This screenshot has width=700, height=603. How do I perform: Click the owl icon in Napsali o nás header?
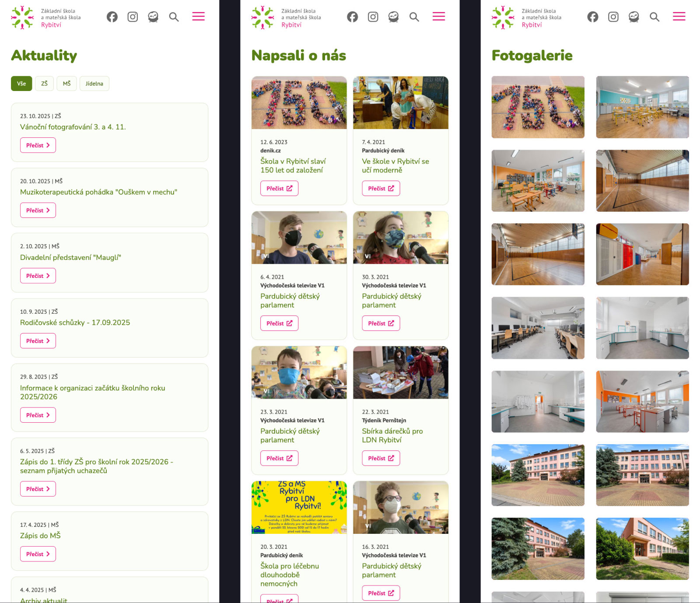[393, 17]
